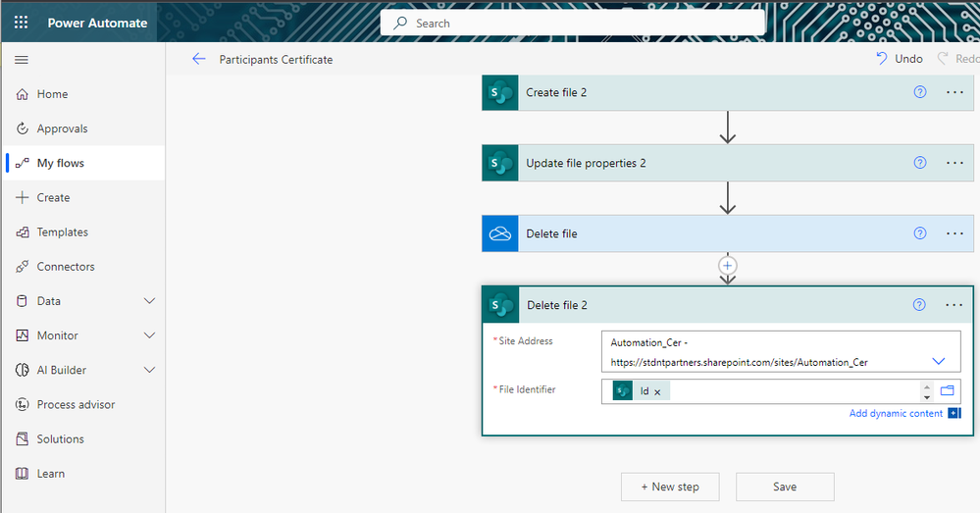The width and height of the screenshot is (980, 513).
Task: Click in the Search box
Action: [573, 24]
